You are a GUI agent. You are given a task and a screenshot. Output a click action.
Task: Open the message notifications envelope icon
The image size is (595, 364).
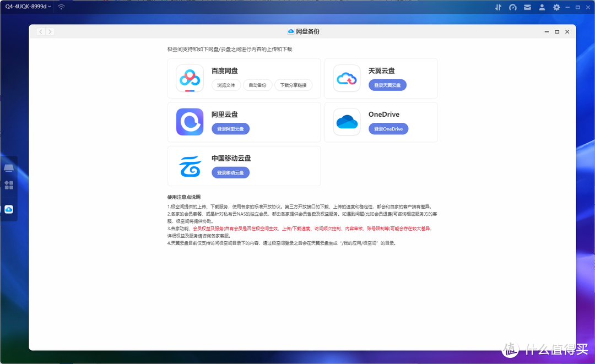(x=527, y=7)
